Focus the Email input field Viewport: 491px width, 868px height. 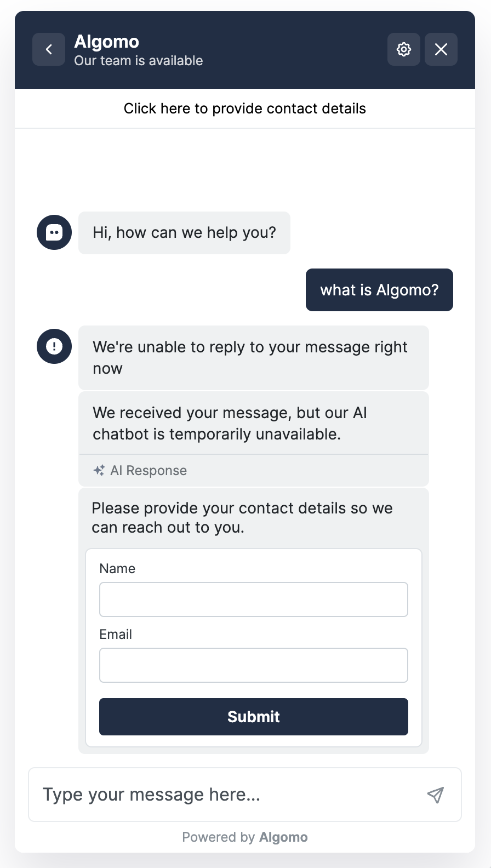pos(253,665)
